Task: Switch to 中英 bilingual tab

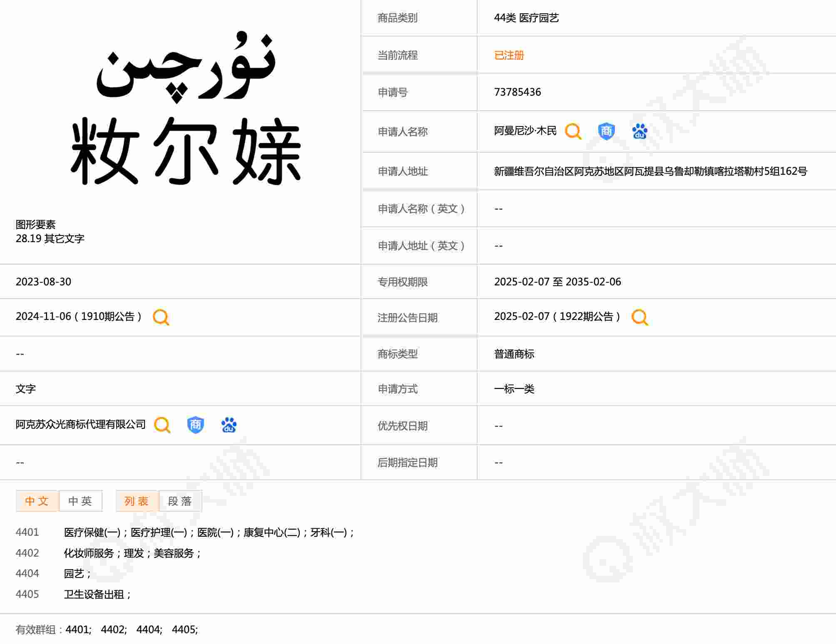Action: (x=80, y=501)
